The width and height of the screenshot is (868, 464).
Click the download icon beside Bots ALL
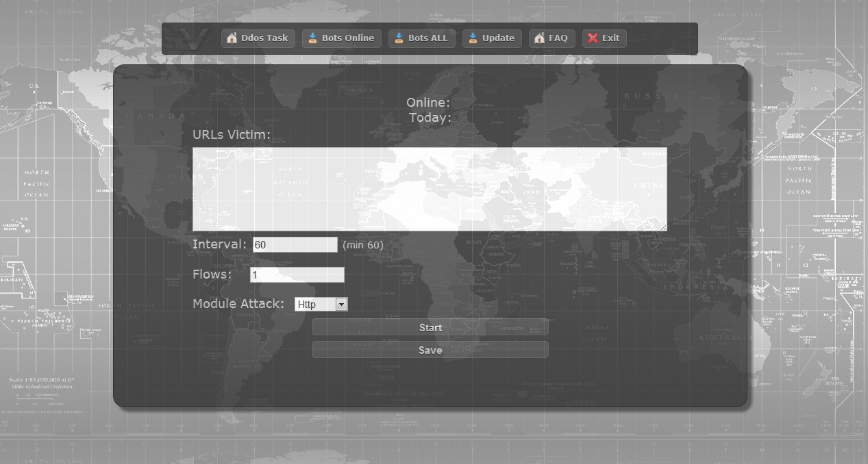397,38
